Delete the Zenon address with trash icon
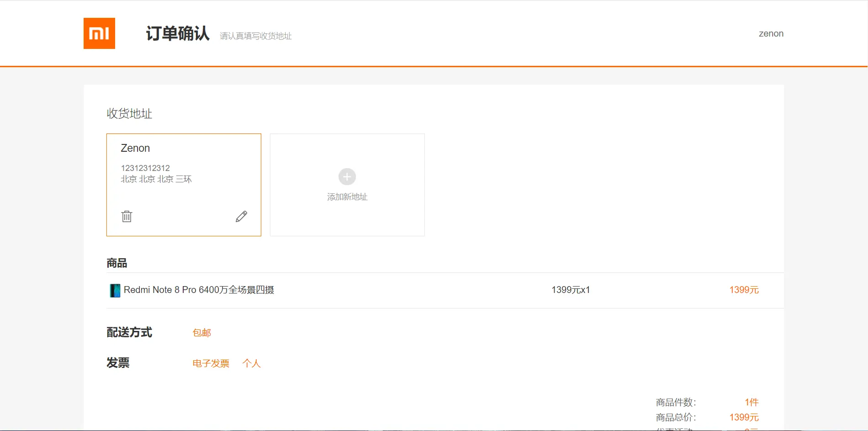868x431 pixels. point(127,216)
